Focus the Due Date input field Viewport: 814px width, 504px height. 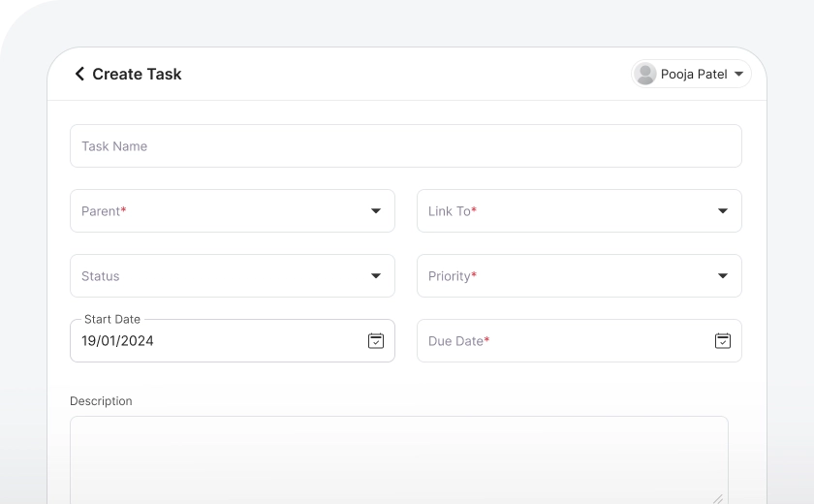562,340
